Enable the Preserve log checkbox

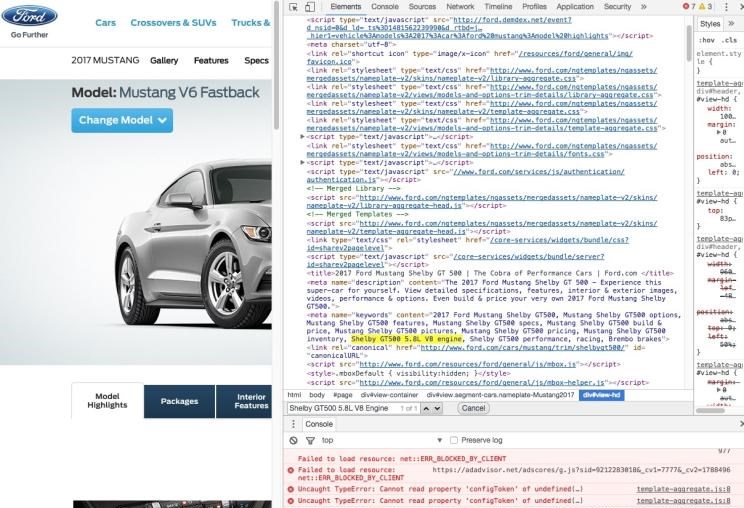point(454,441)
